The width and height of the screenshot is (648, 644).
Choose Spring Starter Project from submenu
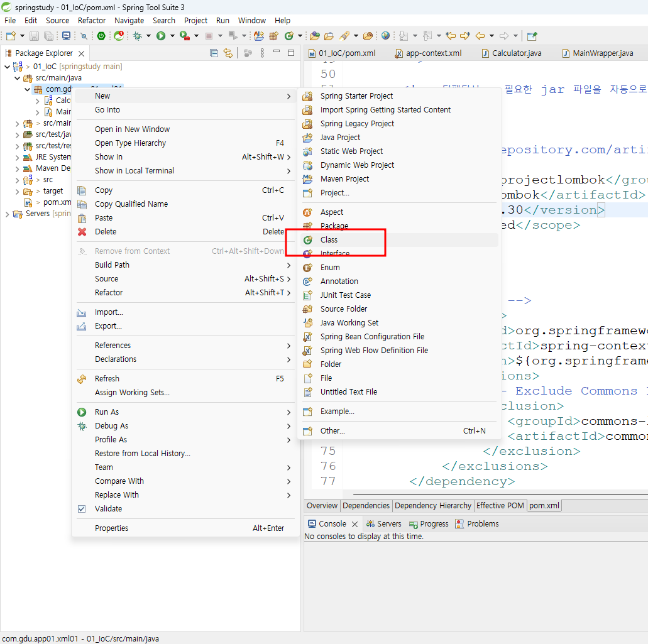click(399, 96)
